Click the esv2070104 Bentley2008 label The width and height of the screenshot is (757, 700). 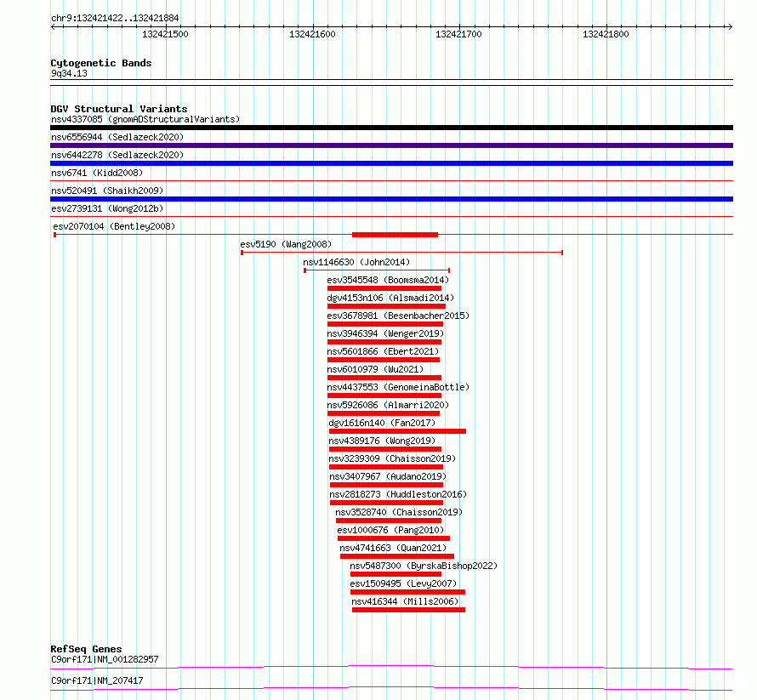[114, 226]
